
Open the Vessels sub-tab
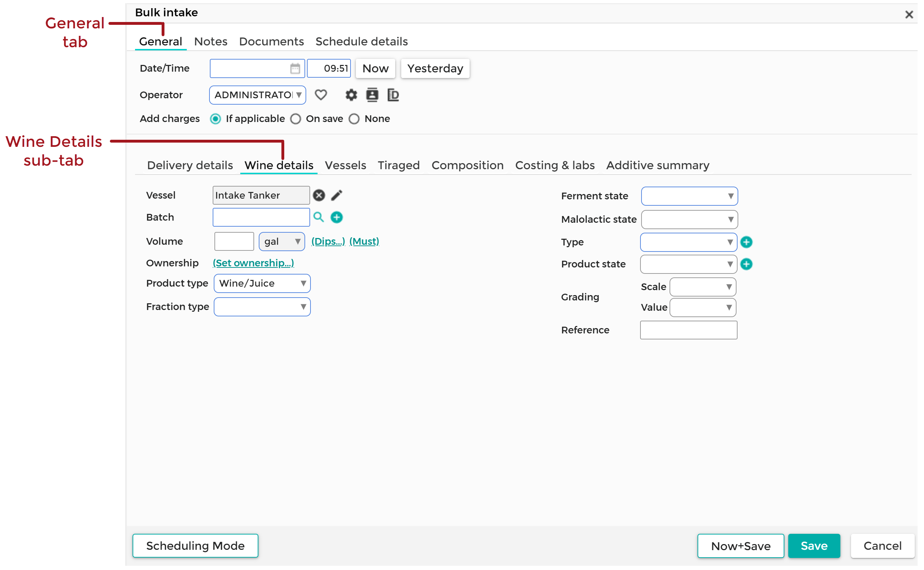346,166
